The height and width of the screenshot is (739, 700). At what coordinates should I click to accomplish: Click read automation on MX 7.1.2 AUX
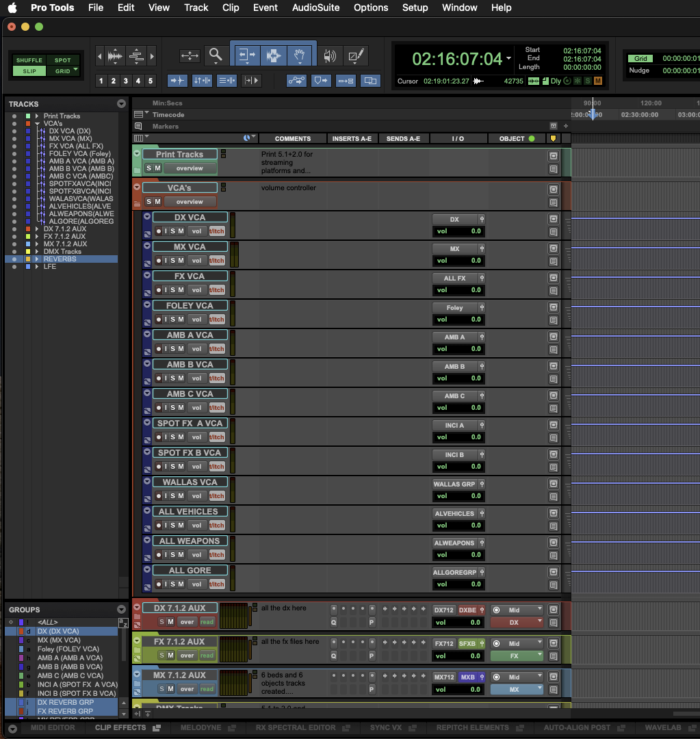pos(207,689)
